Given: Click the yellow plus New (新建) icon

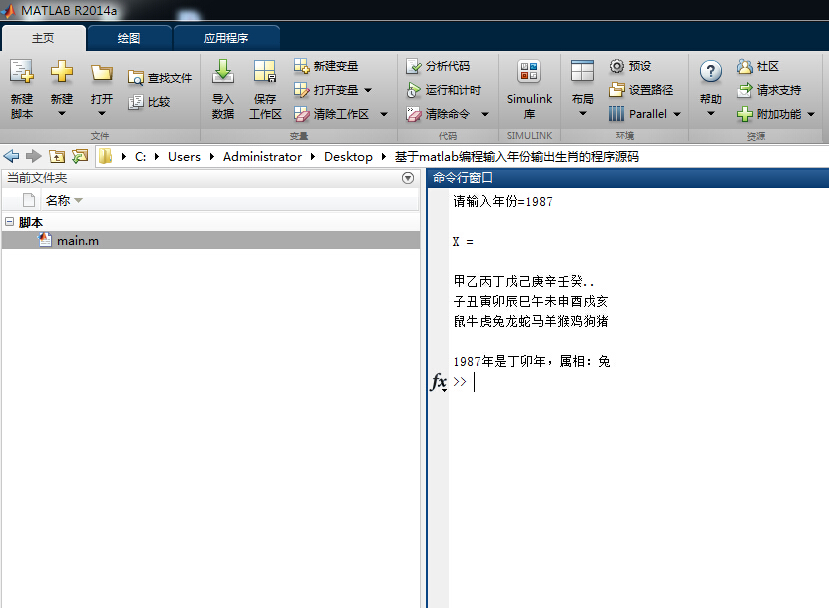Looking at the screenshot, I should coord(61,71).
